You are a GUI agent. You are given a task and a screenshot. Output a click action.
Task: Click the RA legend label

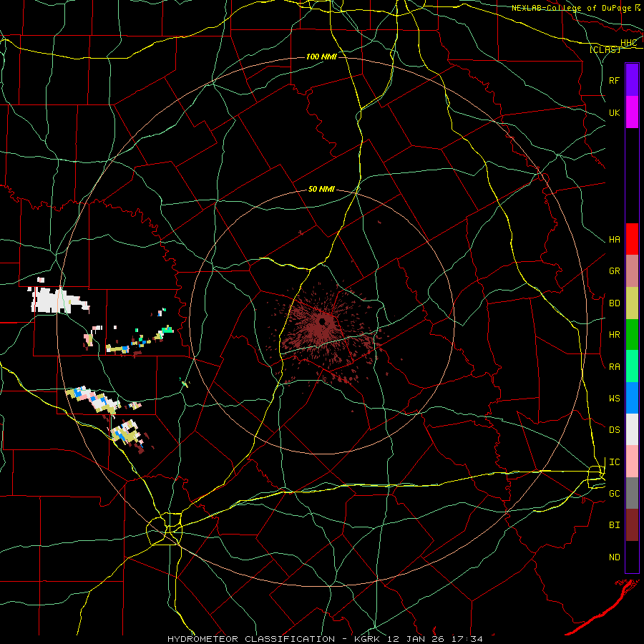(614, 367)
